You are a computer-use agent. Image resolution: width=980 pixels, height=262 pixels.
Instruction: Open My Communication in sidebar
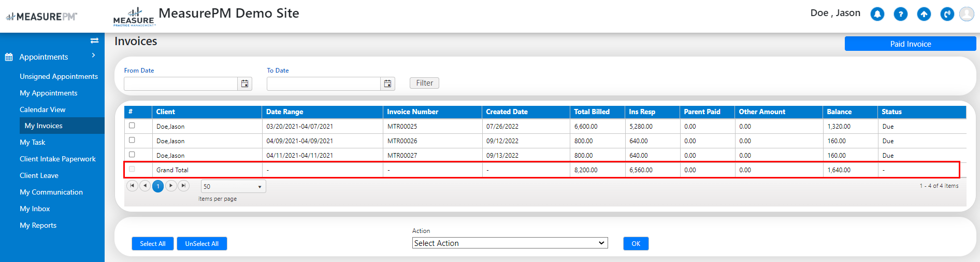[51, 192]
